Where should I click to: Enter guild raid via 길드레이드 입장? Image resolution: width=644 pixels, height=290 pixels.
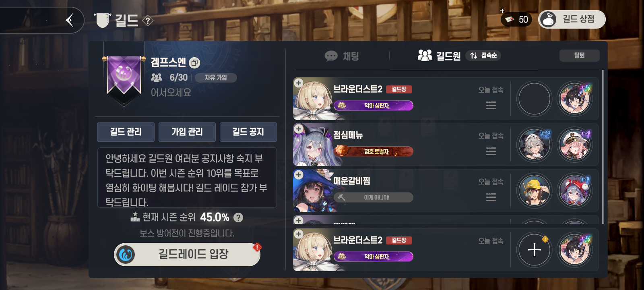click(187, 255)
